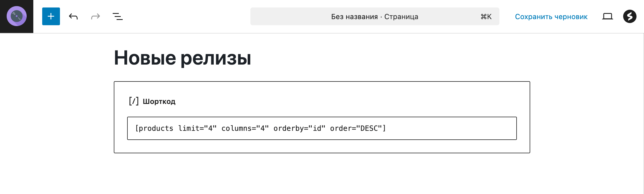Viewport: 644px width, 194px height.
Task: Click the [/] Shortcode block icon
Action: (x=134, y=101)
